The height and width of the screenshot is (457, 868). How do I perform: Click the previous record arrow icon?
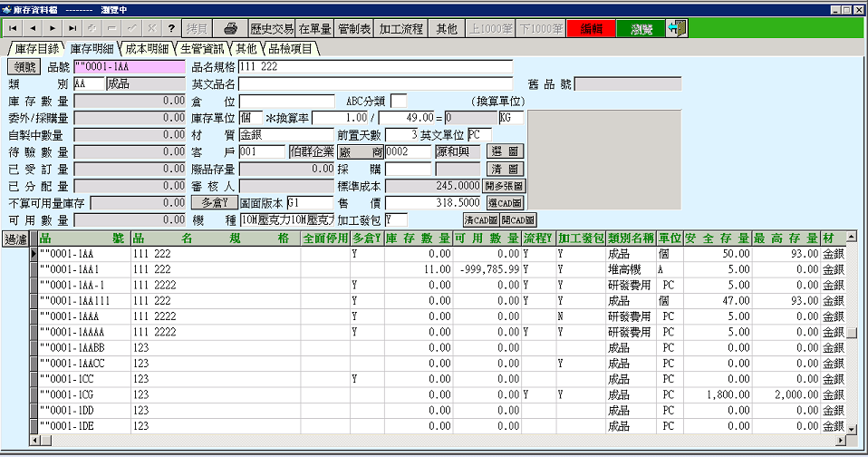click(34, 28)
